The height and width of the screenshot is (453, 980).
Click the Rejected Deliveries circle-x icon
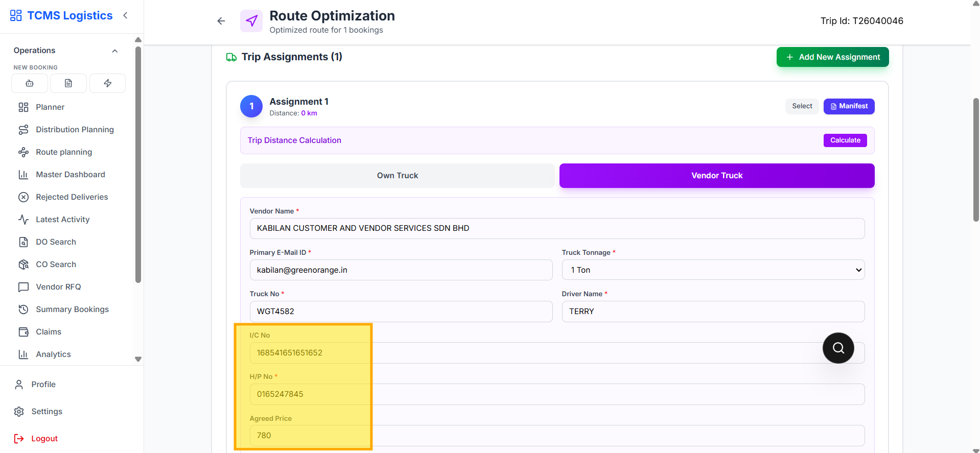pyautogui.click(x=24, y=197)
